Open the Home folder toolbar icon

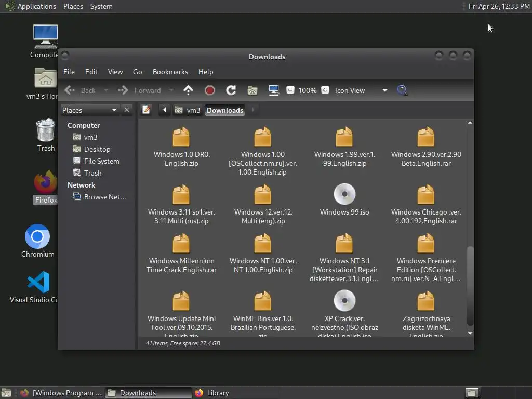[252, 90]
